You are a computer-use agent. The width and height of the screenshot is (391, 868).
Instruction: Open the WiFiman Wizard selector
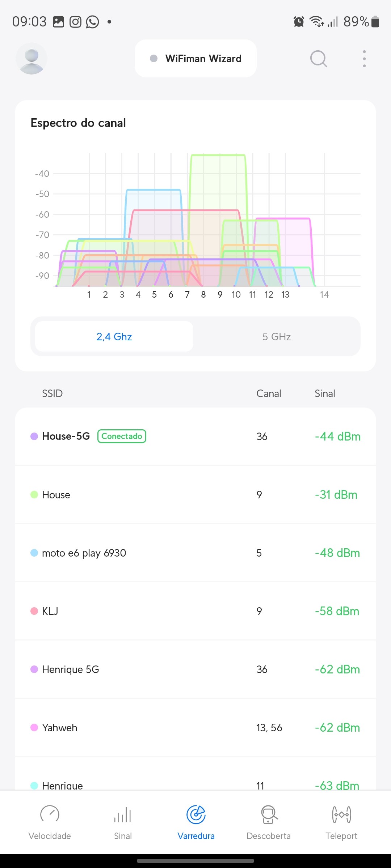pos(195,59)
